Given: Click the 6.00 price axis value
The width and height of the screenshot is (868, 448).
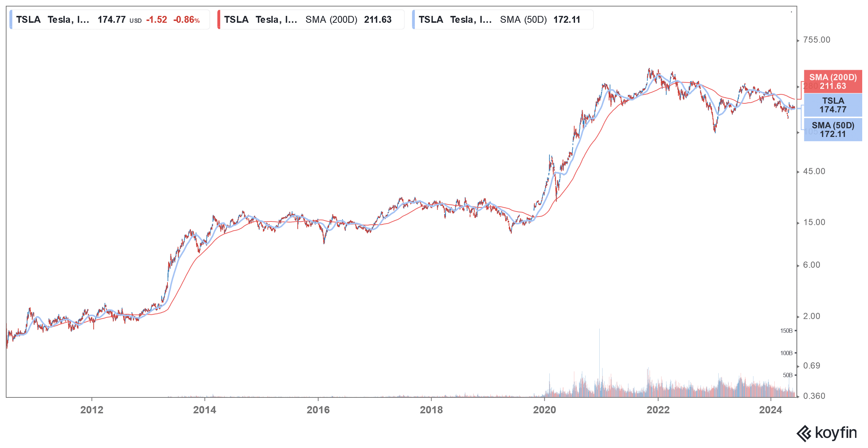Looking at the screenshot, I should (x=812, y=265).
